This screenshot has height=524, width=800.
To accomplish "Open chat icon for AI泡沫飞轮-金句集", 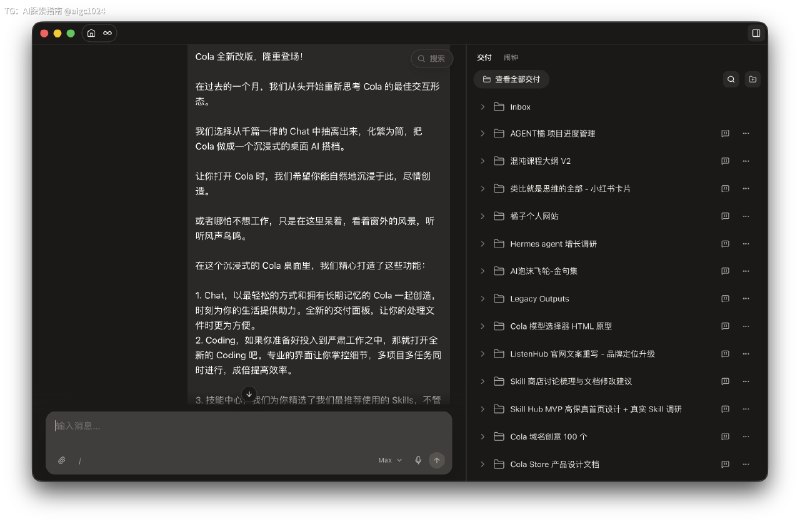I will (x=725, y=271).
